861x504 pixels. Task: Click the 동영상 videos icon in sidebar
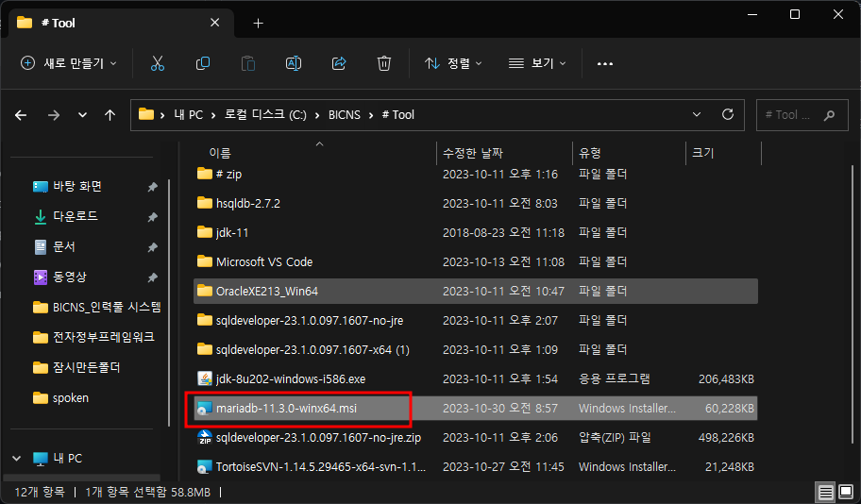[x=40, y=277]
